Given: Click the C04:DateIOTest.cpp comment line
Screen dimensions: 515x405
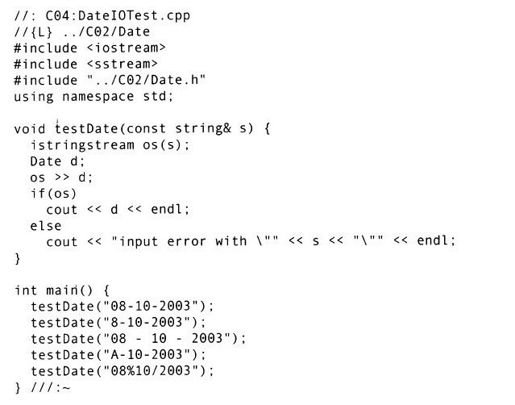Looking at the screenshot, I should point(102,16).
